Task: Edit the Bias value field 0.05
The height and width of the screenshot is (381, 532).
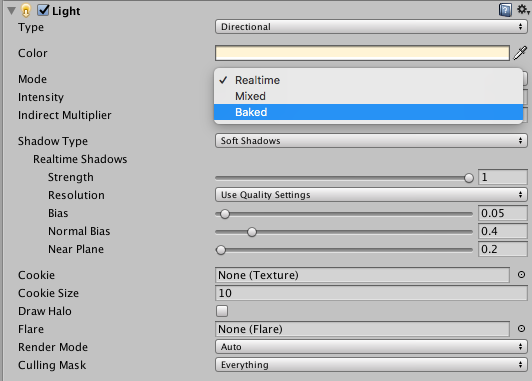Action: 502,213
